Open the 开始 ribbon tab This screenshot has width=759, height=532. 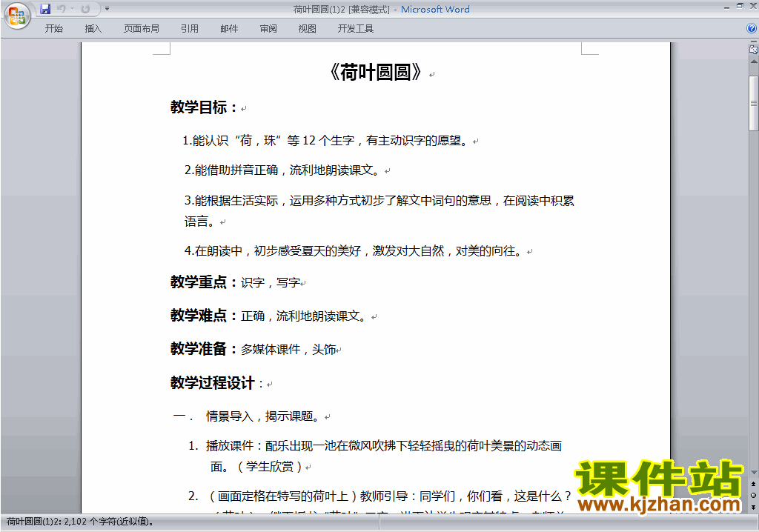(53, 29)
